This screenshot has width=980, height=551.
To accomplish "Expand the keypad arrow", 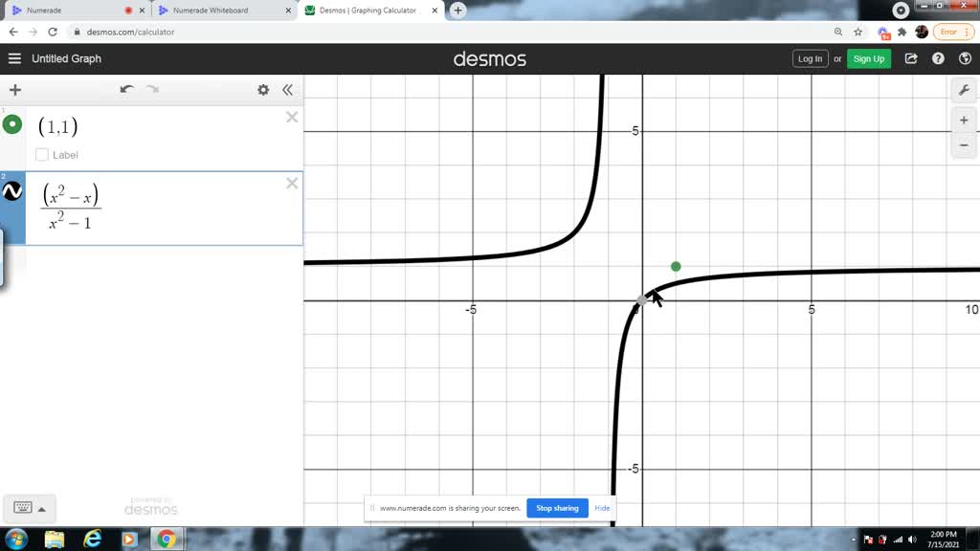I will pos(42,509).
